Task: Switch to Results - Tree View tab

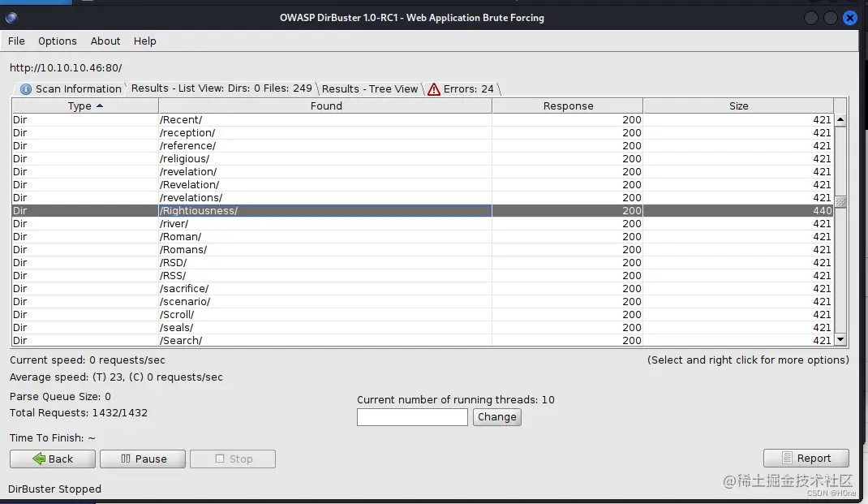Action: 370,88
